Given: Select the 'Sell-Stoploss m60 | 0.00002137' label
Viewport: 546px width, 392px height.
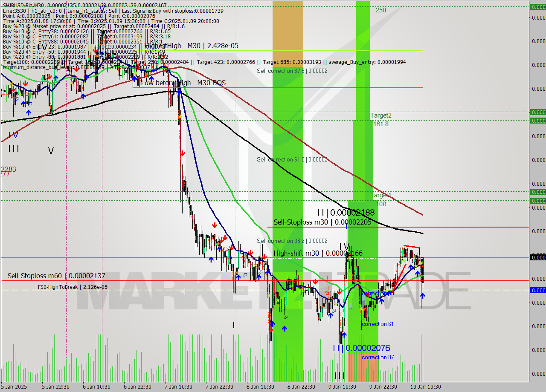Looking at the screenshot, I should coord(56,276).
